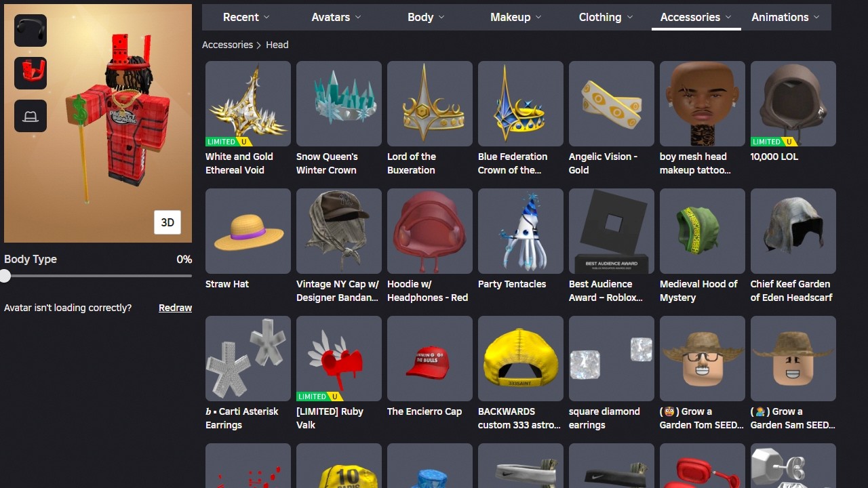Select the equipped hat outline accessory slot
868x488 pixels.
31,116
